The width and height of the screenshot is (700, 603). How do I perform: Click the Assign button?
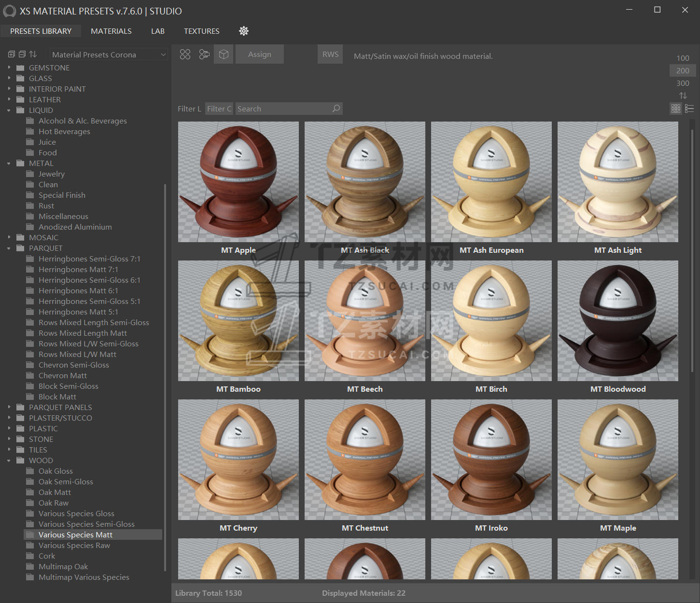260,55
